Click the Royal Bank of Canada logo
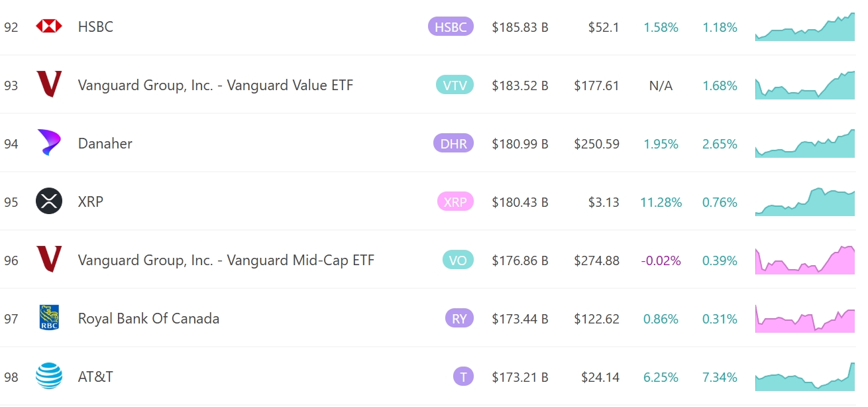Viewport: 868px width, 407px height. coord(49,318)
